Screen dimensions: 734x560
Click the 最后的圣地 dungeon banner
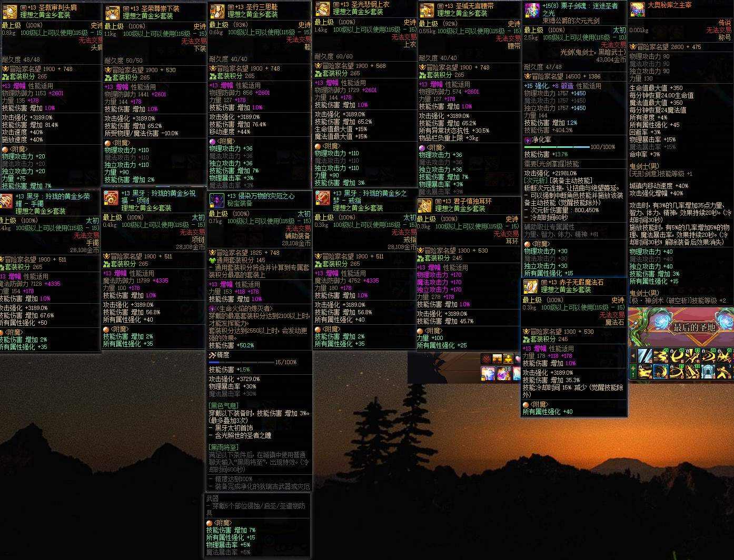pyautogui.click(x=681, y=327)
